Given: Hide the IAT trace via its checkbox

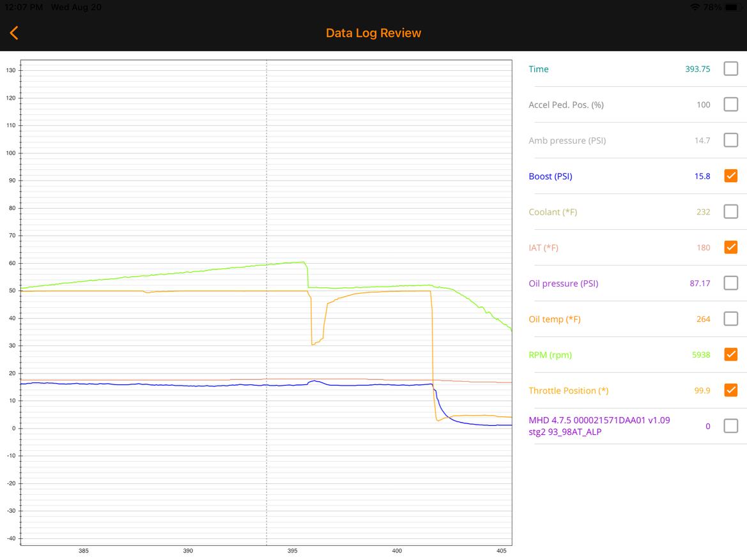Looking at the screenshot, I should pos(730,247).
